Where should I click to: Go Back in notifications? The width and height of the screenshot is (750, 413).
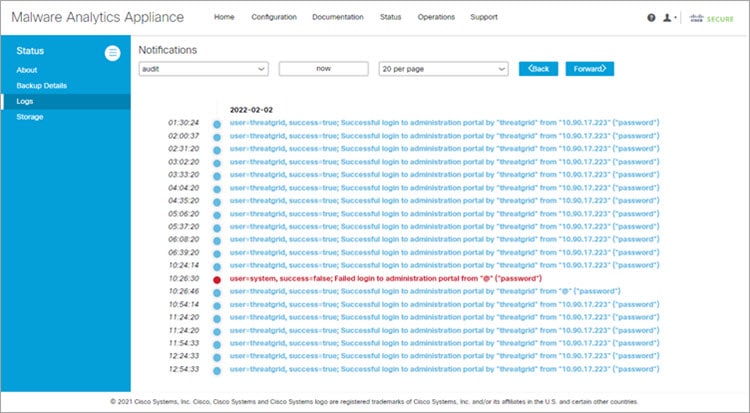[x=538, y=69]
